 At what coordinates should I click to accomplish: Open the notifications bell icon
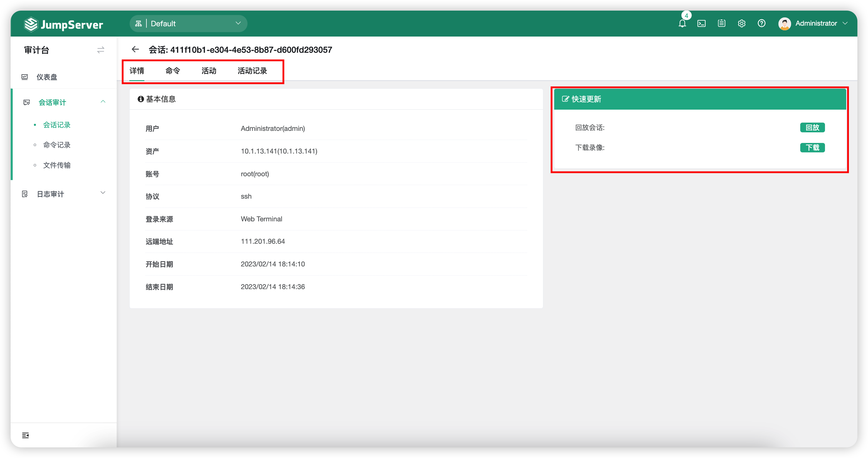click(x=682, y=24)
